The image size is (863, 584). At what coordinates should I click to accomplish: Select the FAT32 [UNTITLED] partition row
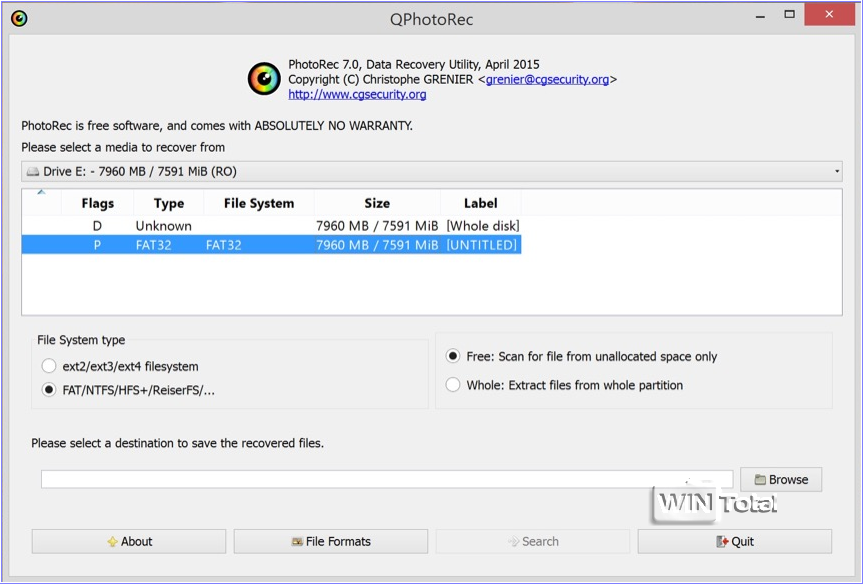271,245
